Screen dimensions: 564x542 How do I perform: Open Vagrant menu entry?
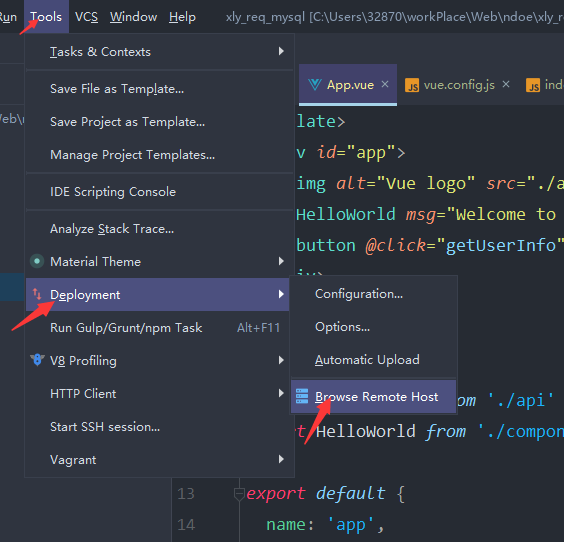click(x=159, y=460)
